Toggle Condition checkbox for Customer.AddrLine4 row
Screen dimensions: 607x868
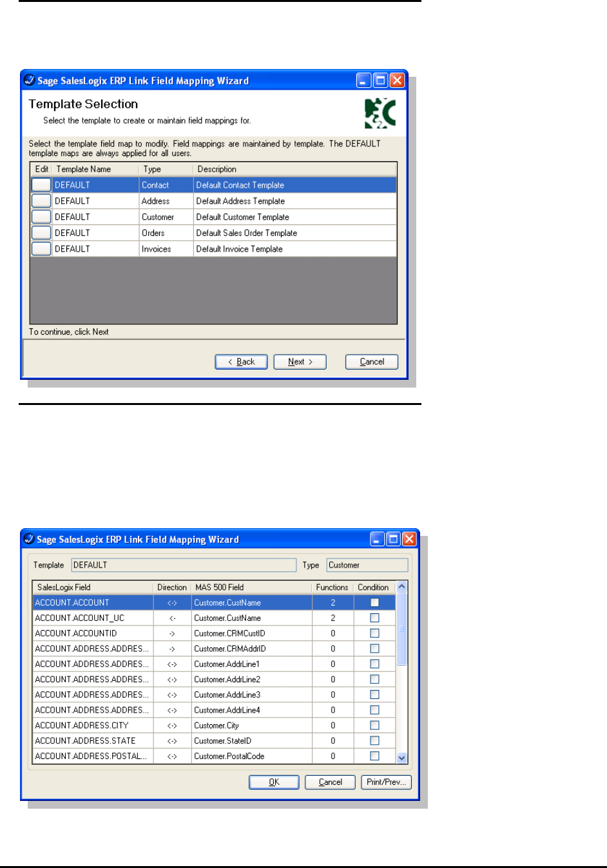(374, 710)
